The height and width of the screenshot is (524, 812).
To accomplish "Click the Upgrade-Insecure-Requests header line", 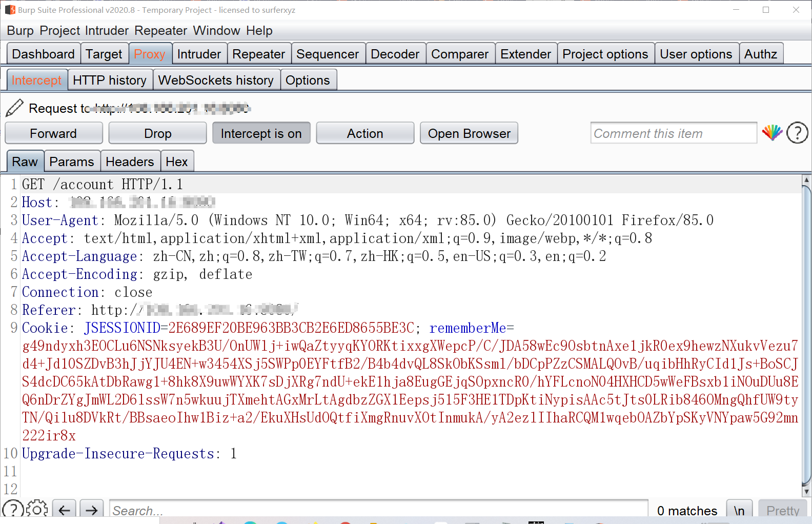I will [x=129, y=453].
